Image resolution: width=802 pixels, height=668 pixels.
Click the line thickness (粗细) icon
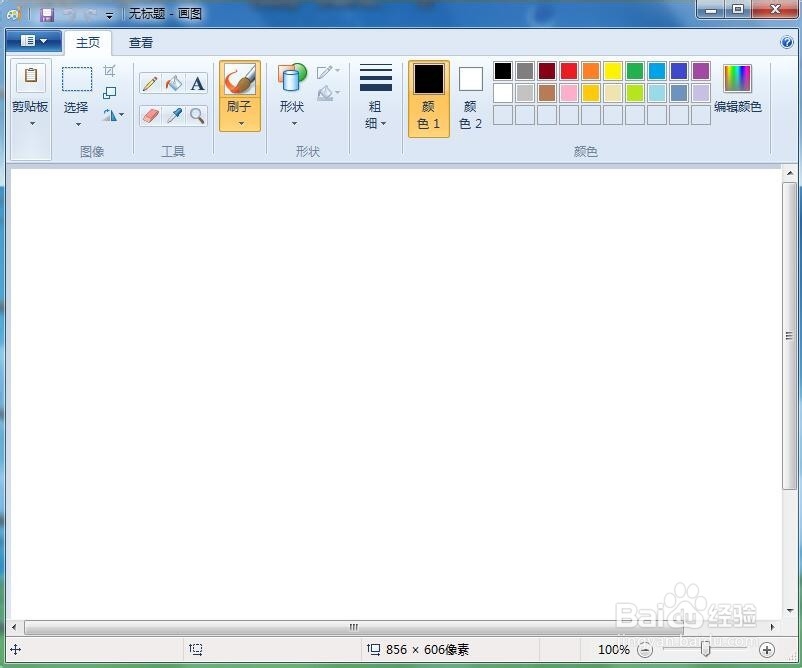[x=376, y=78]
